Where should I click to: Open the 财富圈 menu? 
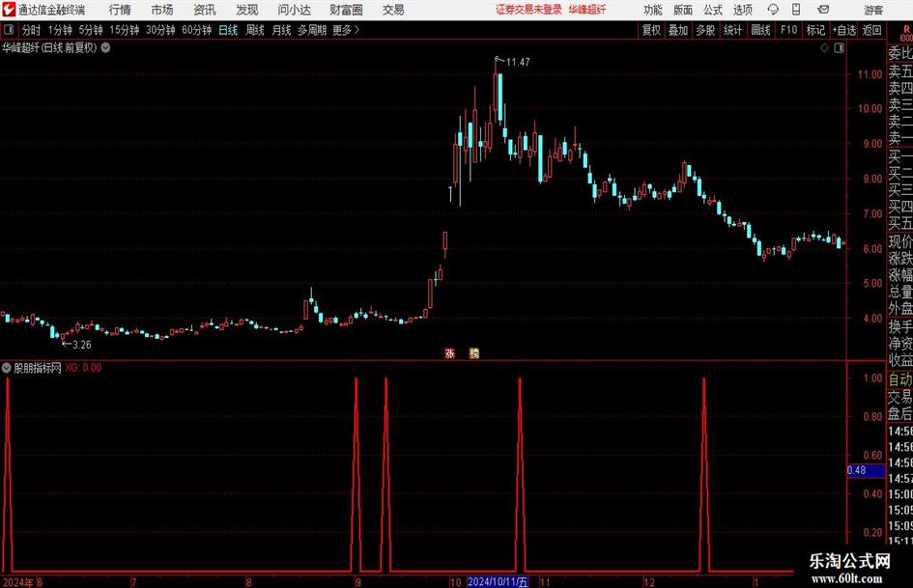click(346, 10)
